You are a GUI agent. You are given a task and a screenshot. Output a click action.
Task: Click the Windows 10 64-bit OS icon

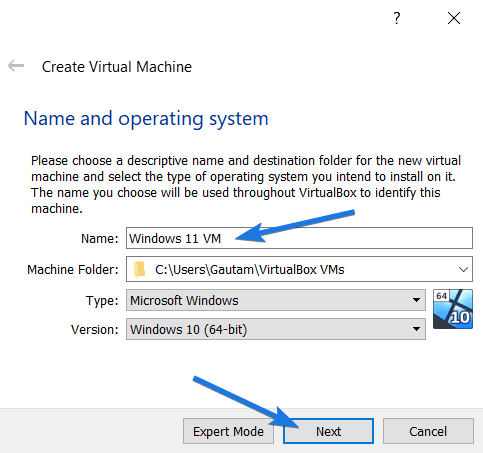click(x=453, y=309)
